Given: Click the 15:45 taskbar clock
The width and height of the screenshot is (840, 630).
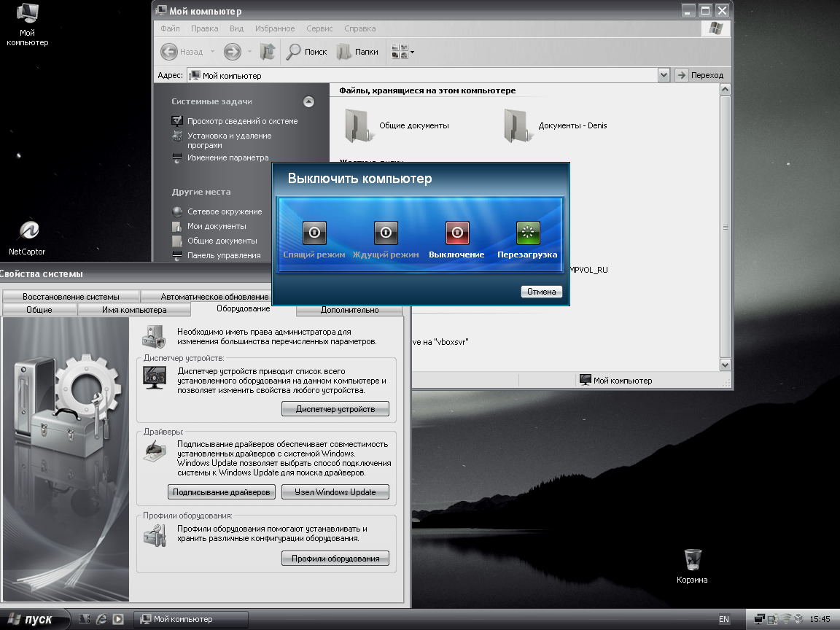Looking at the screenshot, I should click(820, 619).
